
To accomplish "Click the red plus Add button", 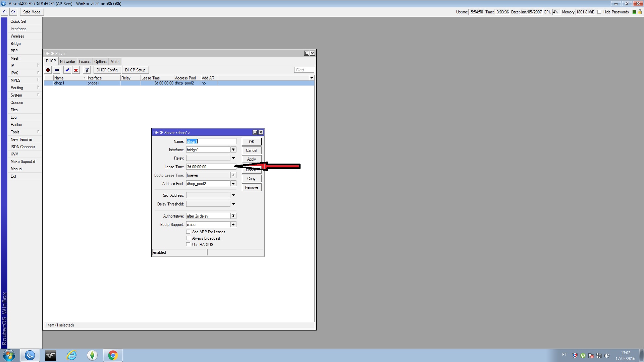I will (x=48, y=70).
